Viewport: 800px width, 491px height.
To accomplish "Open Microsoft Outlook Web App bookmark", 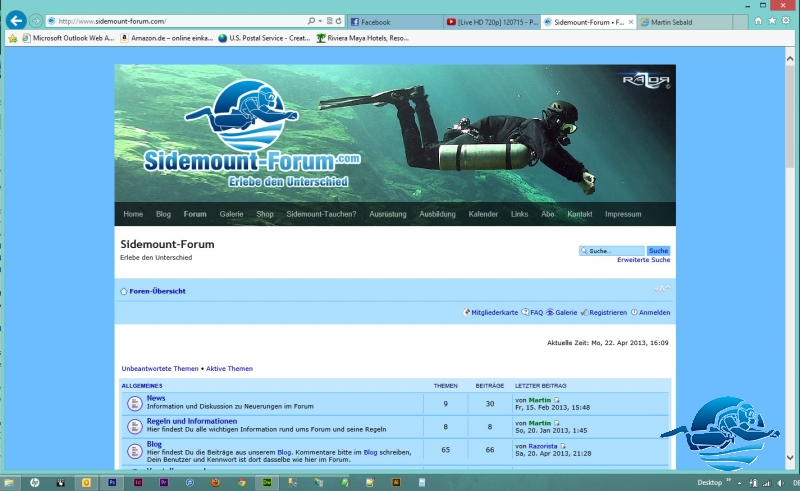I will (68, 38).
